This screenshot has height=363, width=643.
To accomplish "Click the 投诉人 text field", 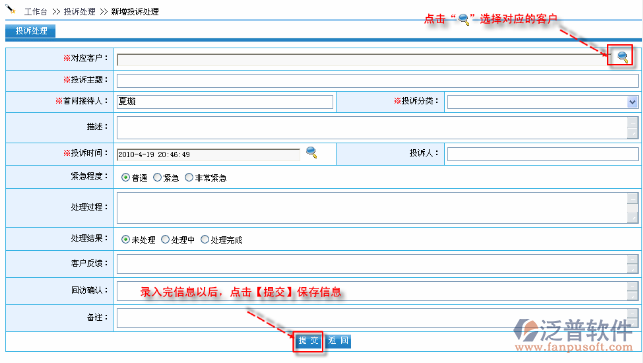I will click(x=543, y=154).
